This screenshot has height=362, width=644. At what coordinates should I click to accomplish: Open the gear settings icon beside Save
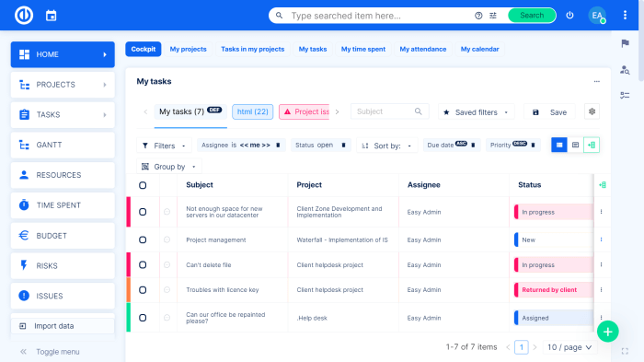pos(592,111)
